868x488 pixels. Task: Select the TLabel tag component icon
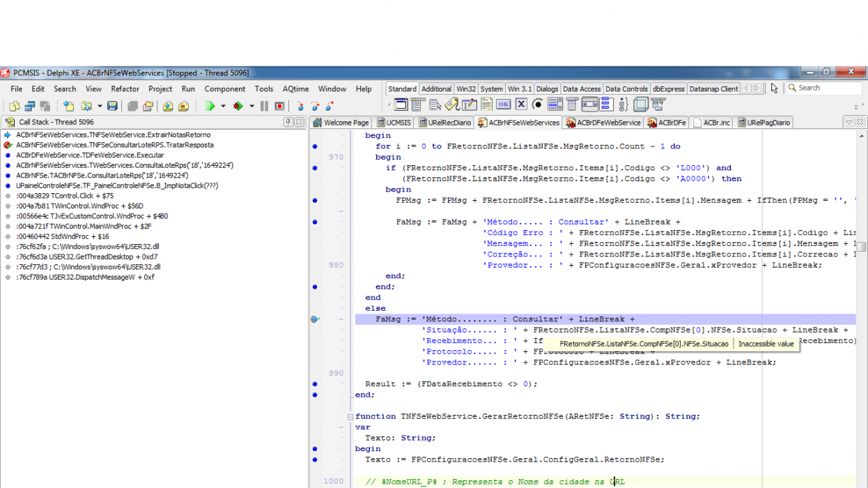(x=452, y=105)
